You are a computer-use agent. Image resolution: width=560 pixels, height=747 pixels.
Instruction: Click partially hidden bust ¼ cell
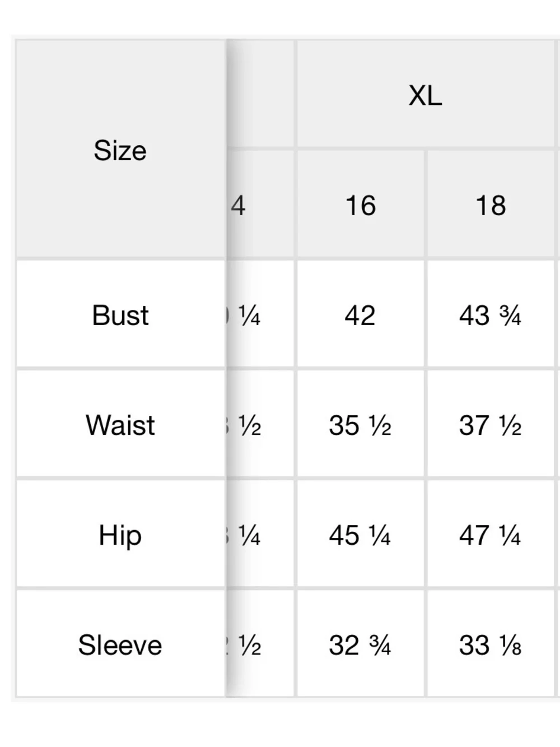coord(260,314)
